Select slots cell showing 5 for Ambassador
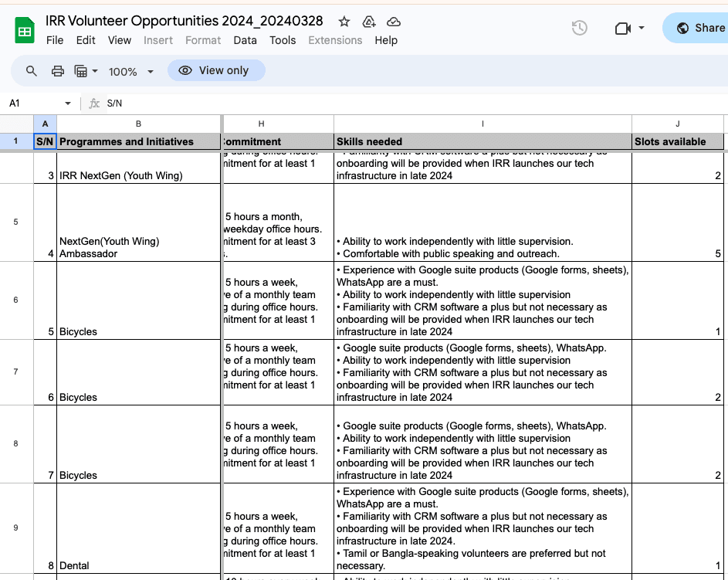This screenshot has height=580, width=728. (678, 222)
